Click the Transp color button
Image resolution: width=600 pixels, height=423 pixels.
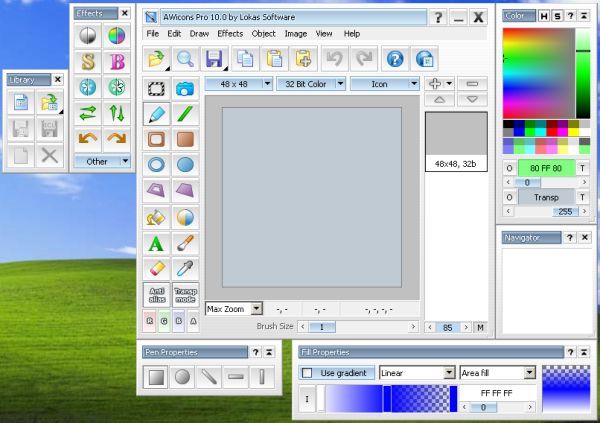[546, 197]
